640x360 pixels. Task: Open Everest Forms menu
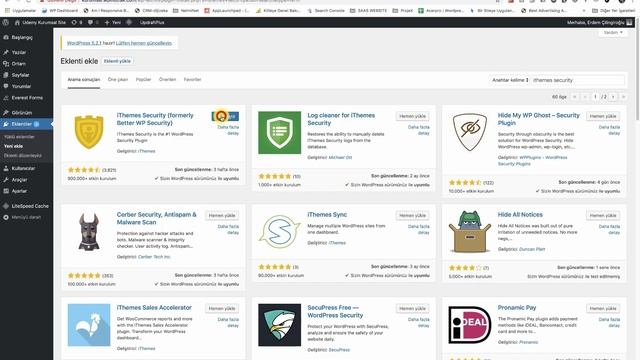tap(27, 98)
